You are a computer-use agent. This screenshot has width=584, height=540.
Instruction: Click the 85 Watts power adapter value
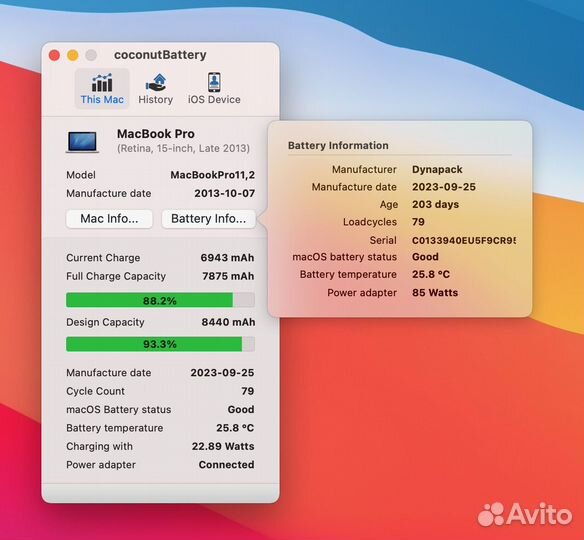(435, 293)
